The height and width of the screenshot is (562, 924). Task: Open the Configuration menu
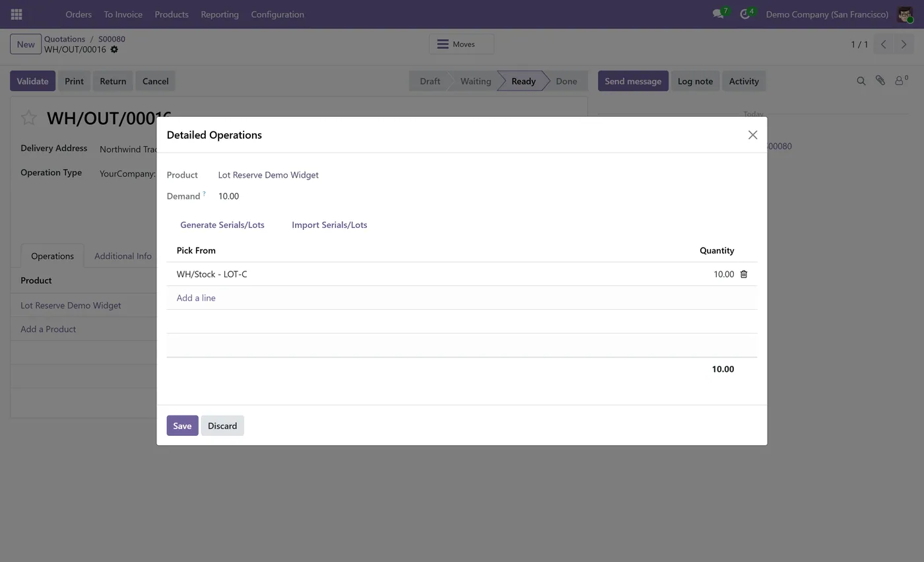coord(277,14)
